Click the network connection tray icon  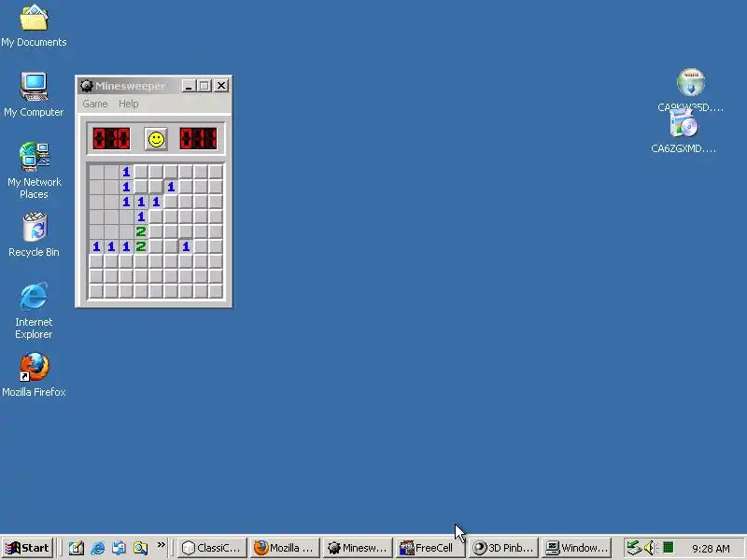pyautogui.click(x=634, y=548)
